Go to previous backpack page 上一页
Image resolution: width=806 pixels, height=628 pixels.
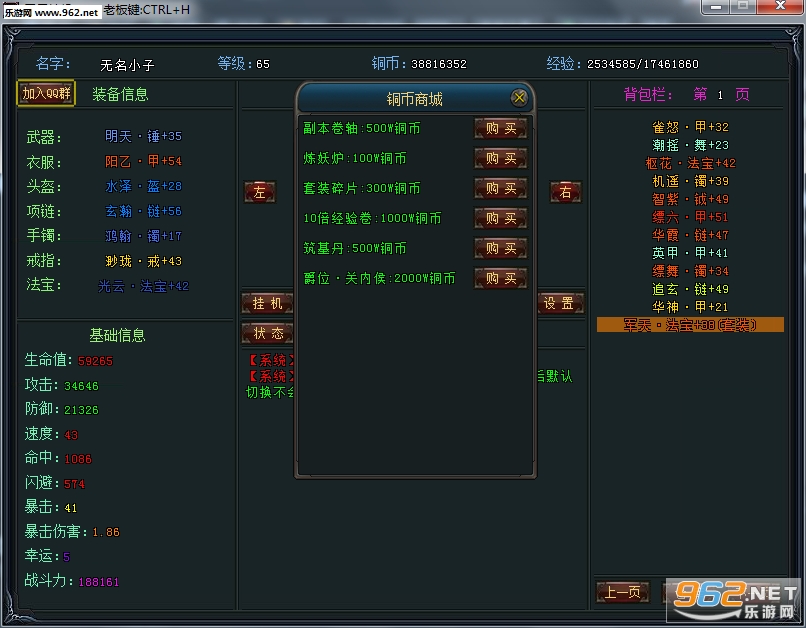(622, 592)
